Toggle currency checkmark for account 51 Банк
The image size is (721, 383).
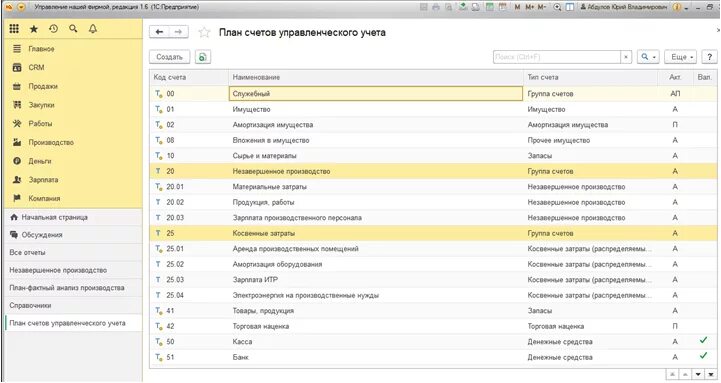703,356
